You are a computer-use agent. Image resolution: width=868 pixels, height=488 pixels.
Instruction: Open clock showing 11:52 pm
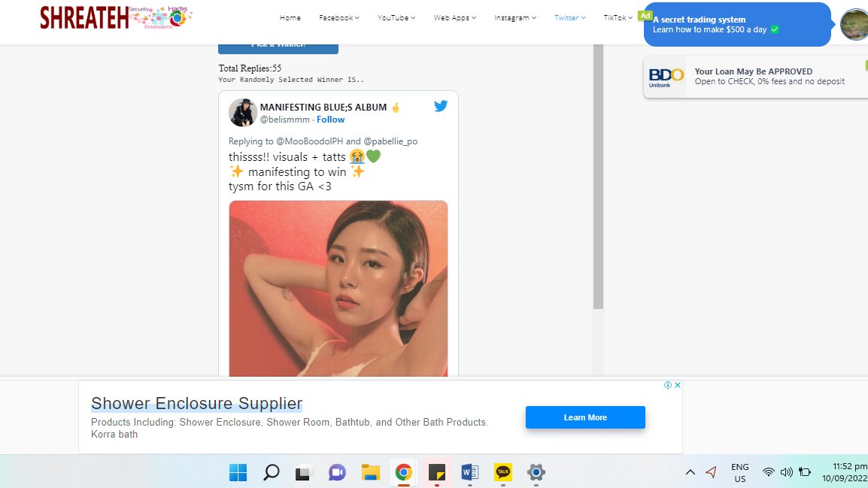(845, 472)
